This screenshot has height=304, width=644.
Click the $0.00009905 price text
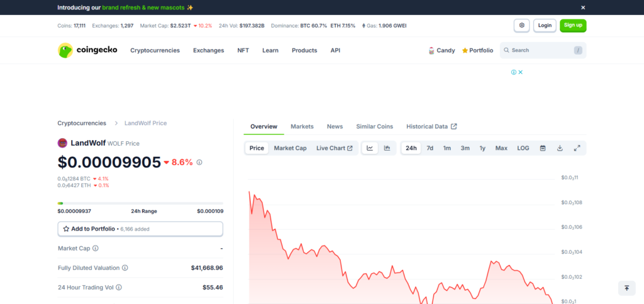click(109, 162)
